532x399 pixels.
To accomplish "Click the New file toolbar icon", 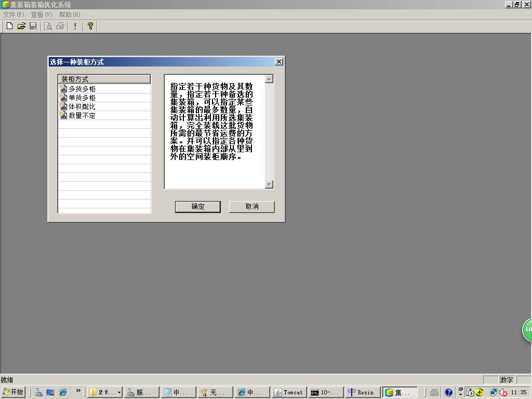I will (x=9, y=26).
